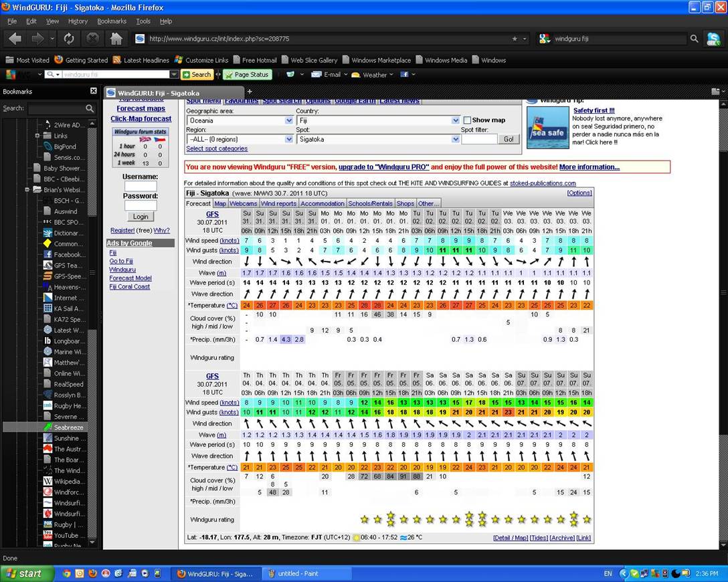Image resolution: width=728 pixels, height=582 pixels.
Task: Expand the Links bookmark folder
Action: tap(38, 136)
